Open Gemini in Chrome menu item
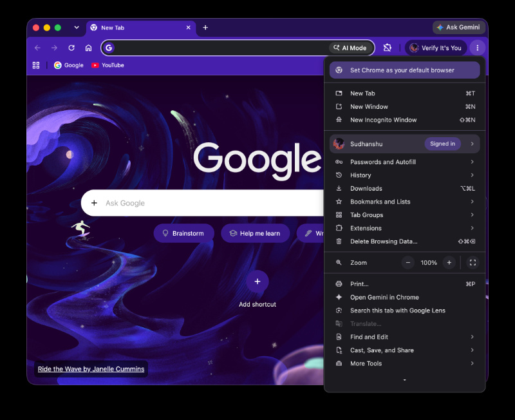This screenshot has height=420, width=515. tap(405, 297)
